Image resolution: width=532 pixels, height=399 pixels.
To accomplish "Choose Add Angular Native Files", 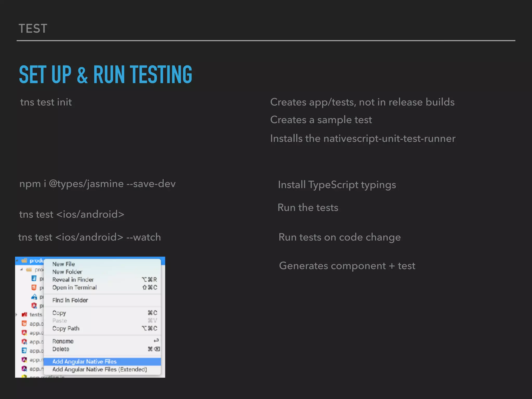I will (84, 362).
